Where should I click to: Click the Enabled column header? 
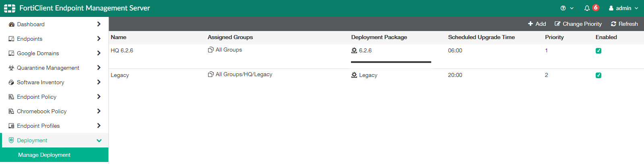(x=606, y=37)
